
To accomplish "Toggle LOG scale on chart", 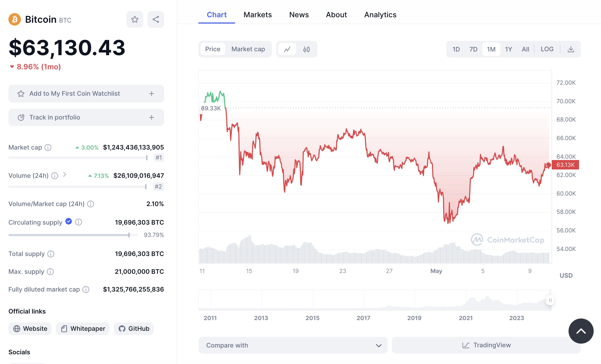I will click(x=547, y=49).
